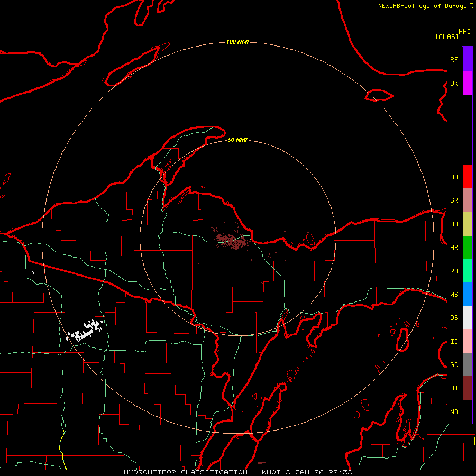Click the UK legend label

454,83
